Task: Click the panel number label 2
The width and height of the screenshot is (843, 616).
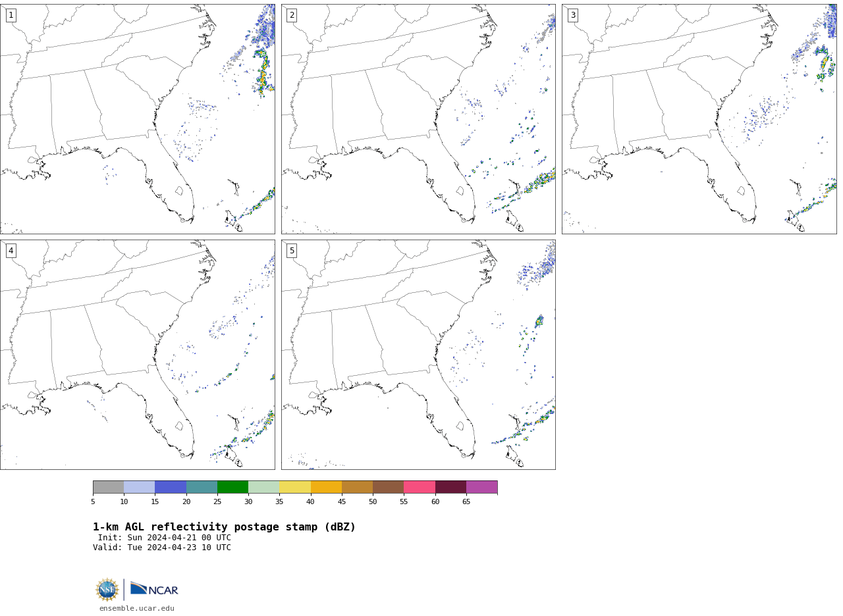Action: 292,15
